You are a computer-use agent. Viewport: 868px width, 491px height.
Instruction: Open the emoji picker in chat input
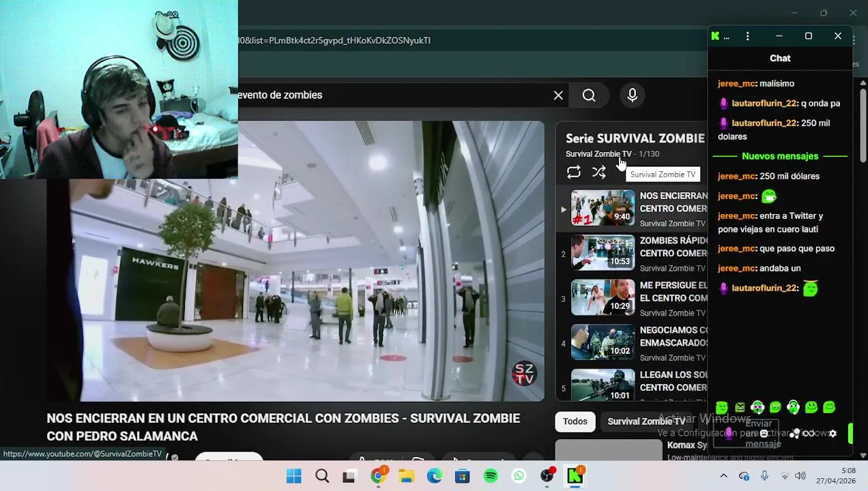[764, 434]
